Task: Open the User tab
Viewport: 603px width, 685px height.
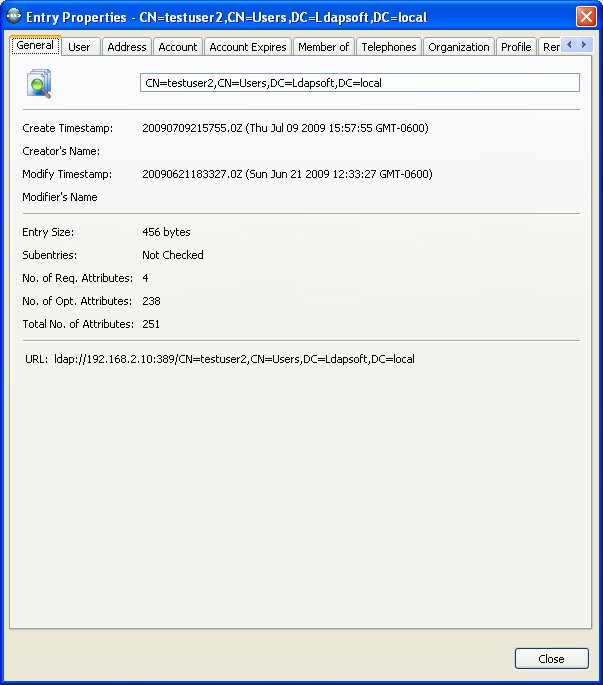Action: coord(79,47)
